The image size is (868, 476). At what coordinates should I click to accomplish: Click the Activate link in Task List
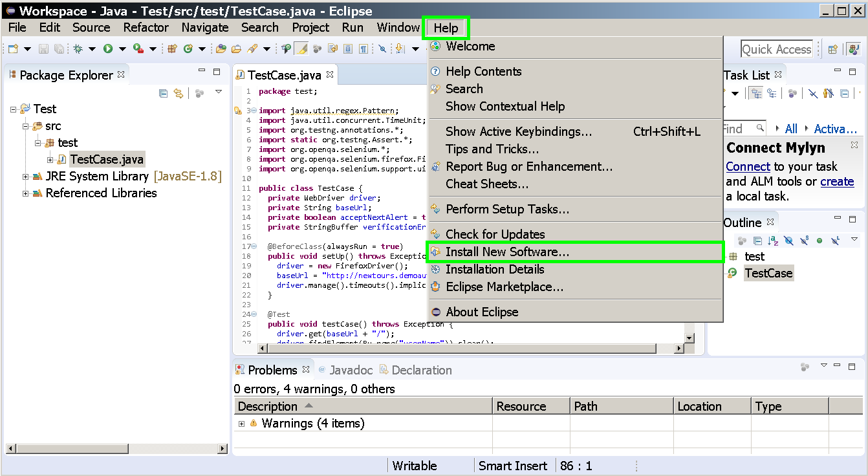pos(836,128)
